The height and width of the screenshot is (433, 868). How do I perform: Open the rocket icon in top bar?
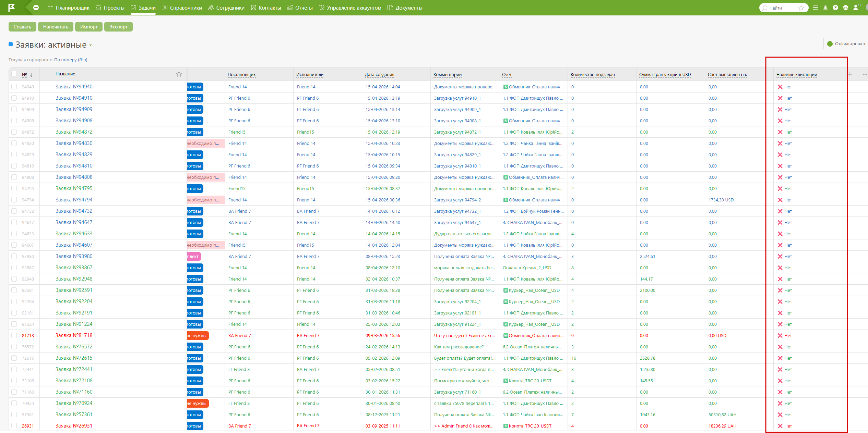point(825,8)
